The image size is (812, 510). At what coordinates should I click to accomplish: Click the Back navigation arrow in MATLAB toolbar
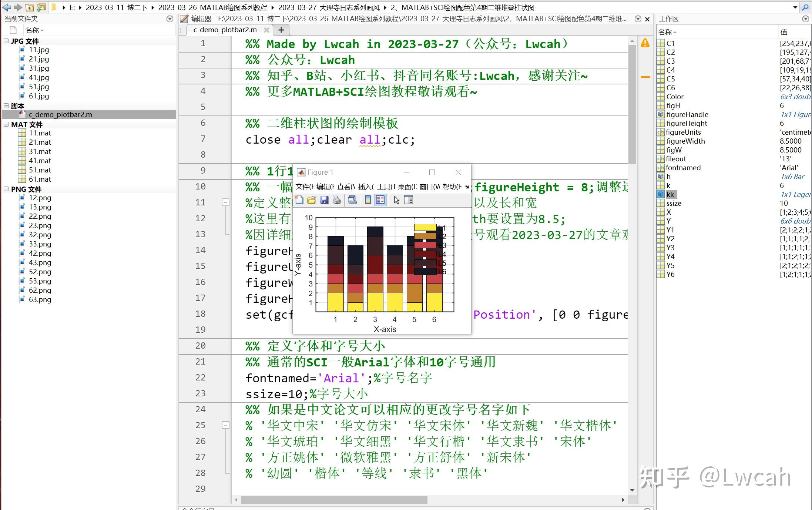click(6, 7)
